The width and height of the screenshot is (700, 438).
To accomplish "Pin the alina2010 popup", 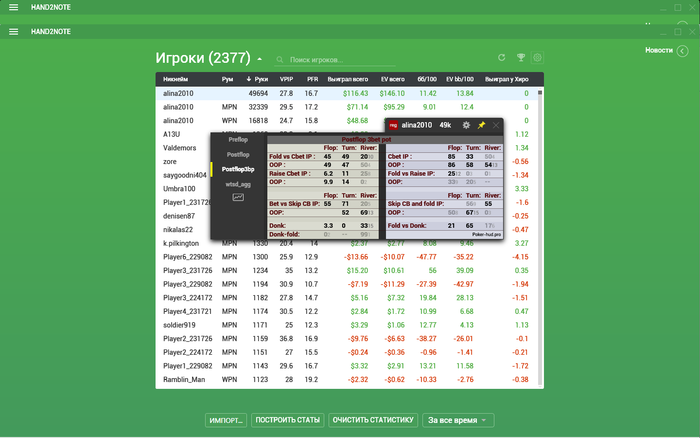I will coord(481,125).
